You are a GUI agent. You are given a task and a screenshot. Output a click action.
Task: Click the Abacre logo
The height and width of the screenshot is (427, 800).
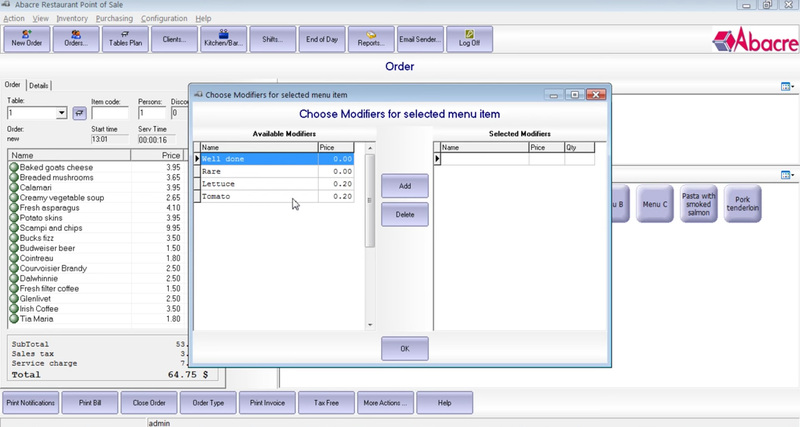[755, 40]
